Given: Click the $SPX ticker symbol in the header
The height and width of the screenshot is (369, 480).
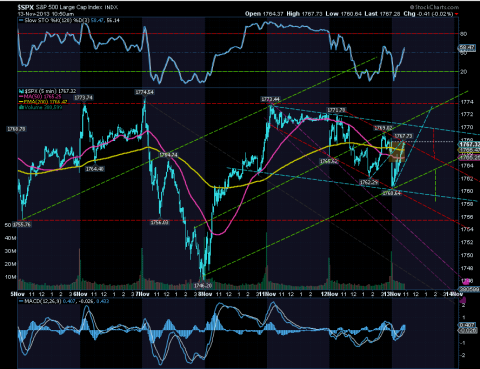Looking at the screenshot, I should point(26,7).
